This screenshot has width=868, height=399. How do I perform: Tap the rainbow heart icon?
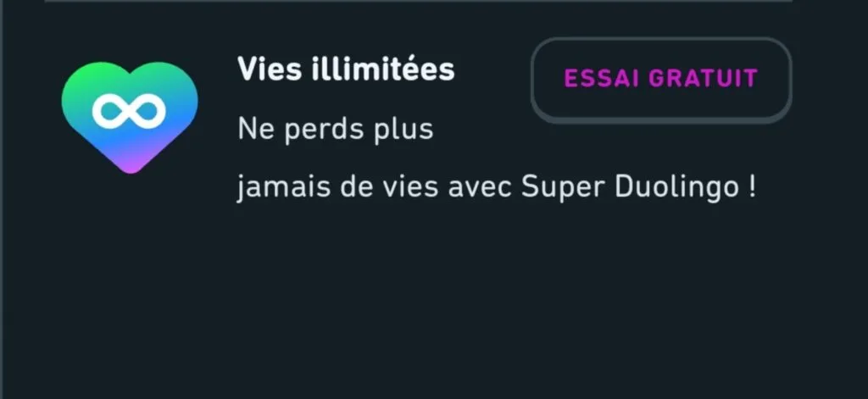pyautogui.click(x=130, y=117)
